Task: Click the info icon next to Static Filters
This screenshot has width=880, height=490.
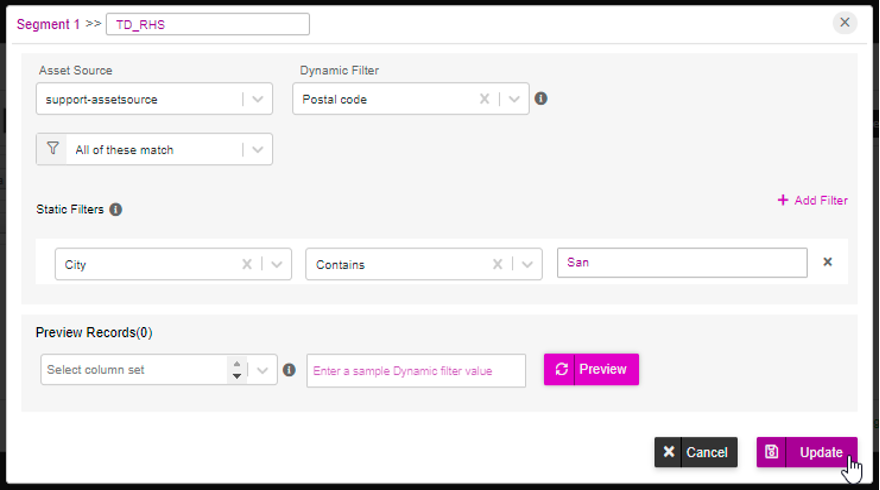Action: point(116,209)
